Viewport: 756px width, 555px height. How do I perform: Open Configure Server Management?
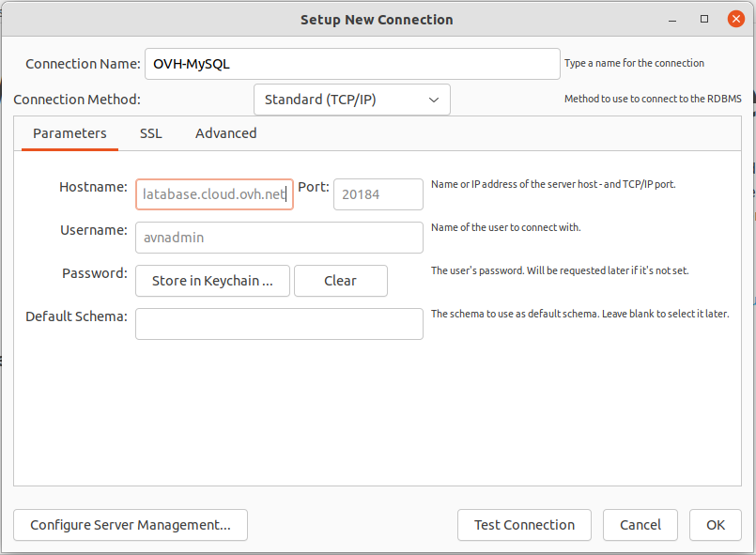[131, 525]
